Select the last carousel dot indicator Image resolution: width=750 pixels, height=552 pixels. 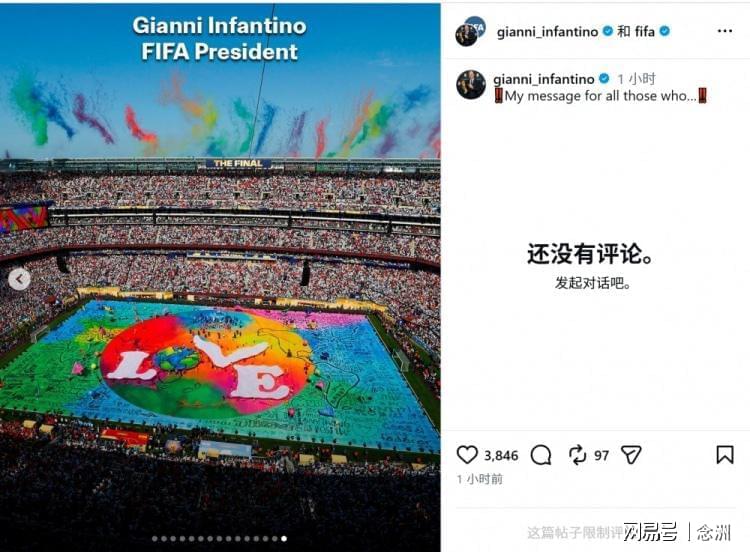pyautogui.click(x=284, y=539)
